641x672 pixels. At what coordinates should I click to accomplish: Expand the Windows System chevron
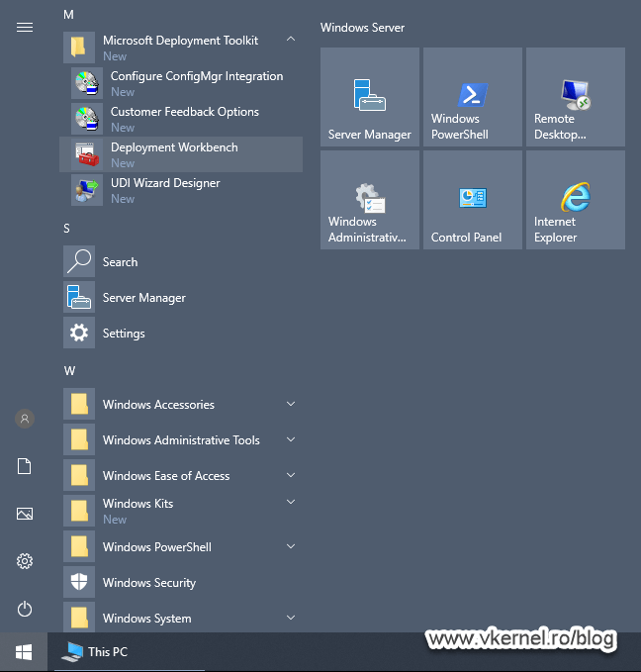(x=291, y=618)
